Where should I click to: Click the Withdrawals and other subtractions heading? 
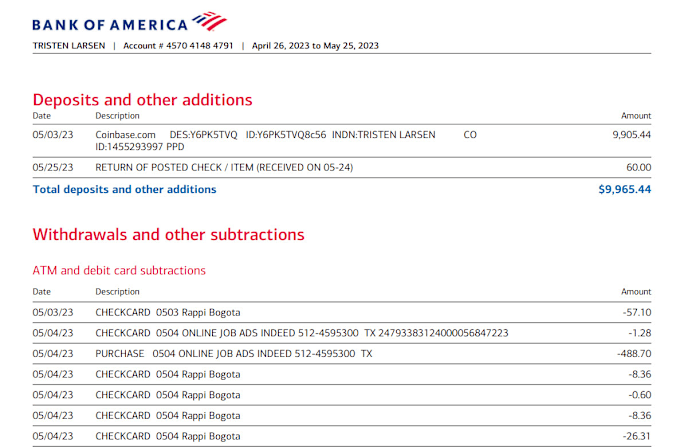(x=169, y=235)
